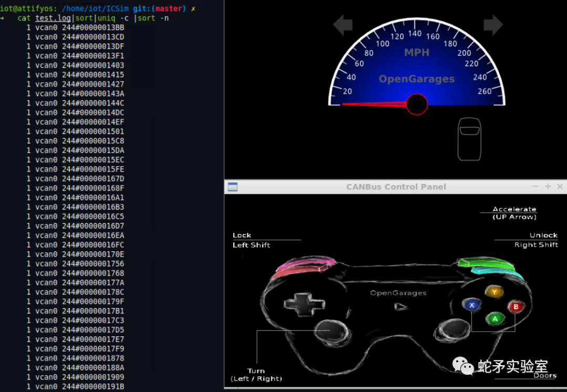567x392 pixels.
Task: Click the cyan right trigger button
Action: (498, 272)
